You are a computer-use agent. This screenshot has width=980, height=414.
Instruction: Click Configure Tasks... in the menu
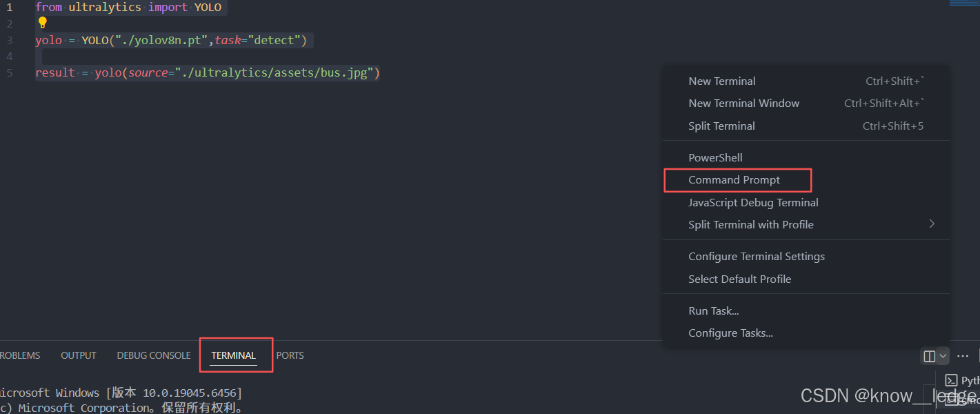pos(806,333)
